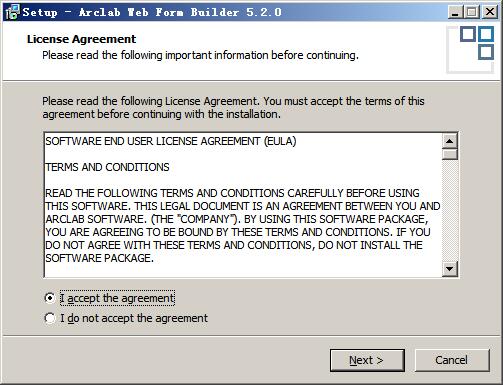This screenshot has width=503, height=385.
Task: Click the bold "License Agreement" heading
Action: point(81,39)
